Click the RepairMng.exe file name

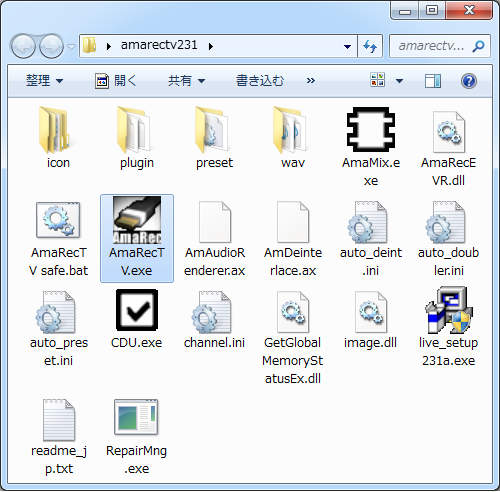(x=136, y=460)
